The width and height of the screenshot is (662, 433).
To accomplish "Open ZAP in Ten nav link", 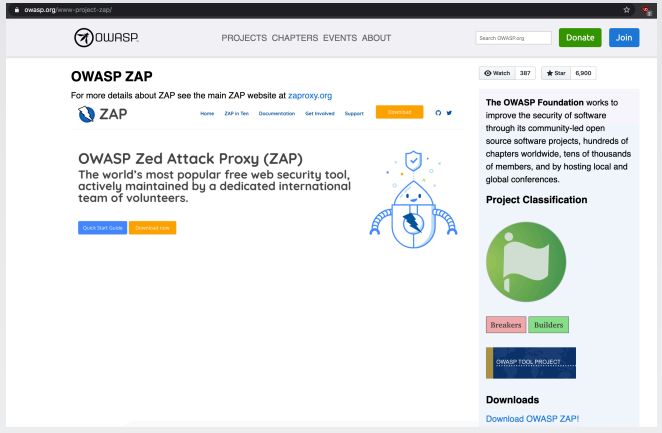I will (236, 113).
